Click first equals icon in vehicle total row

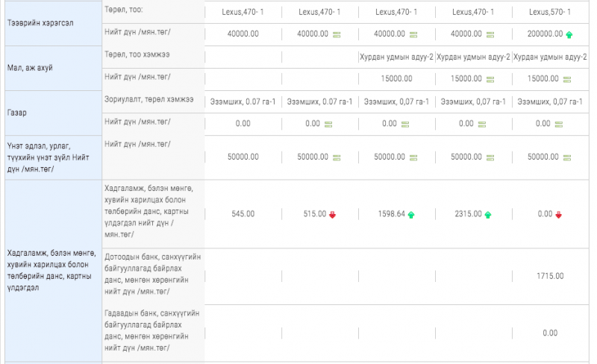pos(337,34)
